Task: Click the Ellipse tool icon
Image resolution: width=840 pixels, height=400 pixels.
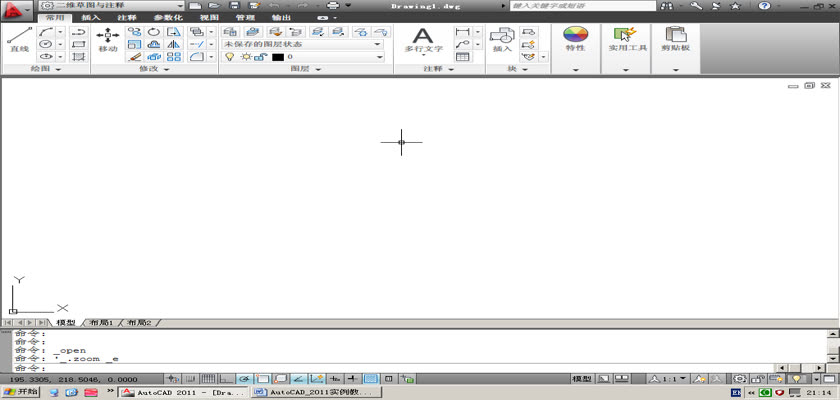Action: click(46, 56)
